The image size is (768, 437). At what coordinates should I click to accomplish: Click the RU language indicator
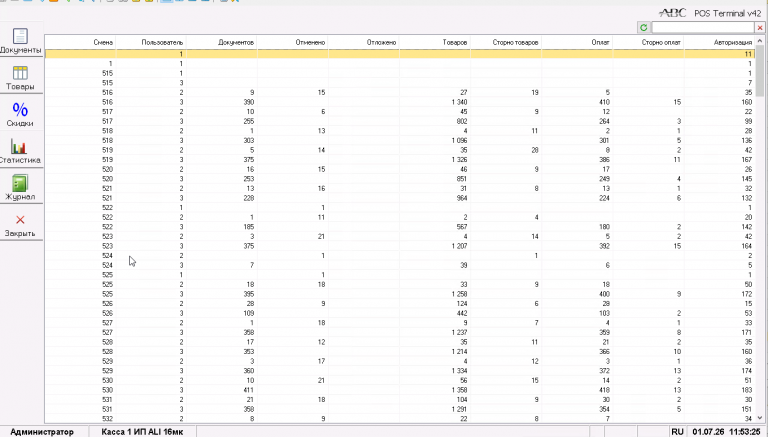[x=677, y=432]
